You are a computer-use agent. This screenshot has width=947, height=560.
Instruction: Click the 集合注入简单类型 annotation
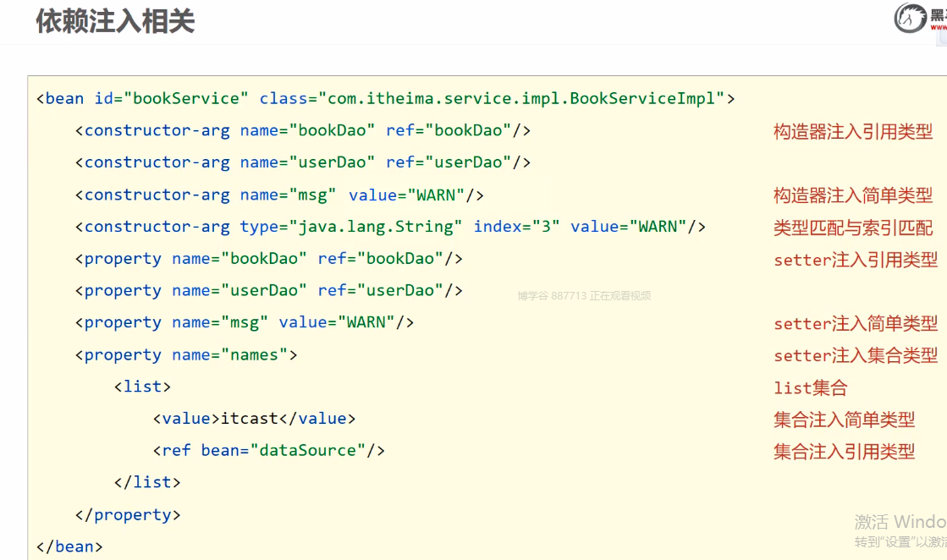844,420
